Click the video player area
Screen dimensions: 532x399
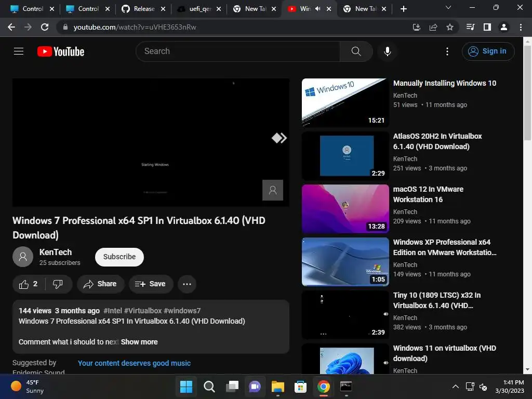pos(151,142)
